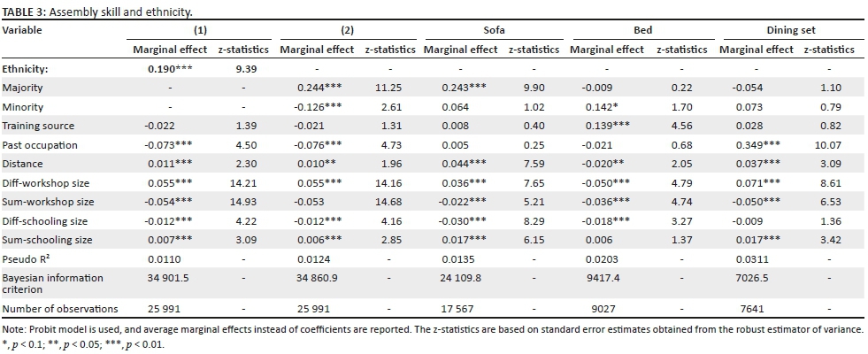868x354 pixels.
Task: Click the Distance row label
Action: [x=23, y=164]
